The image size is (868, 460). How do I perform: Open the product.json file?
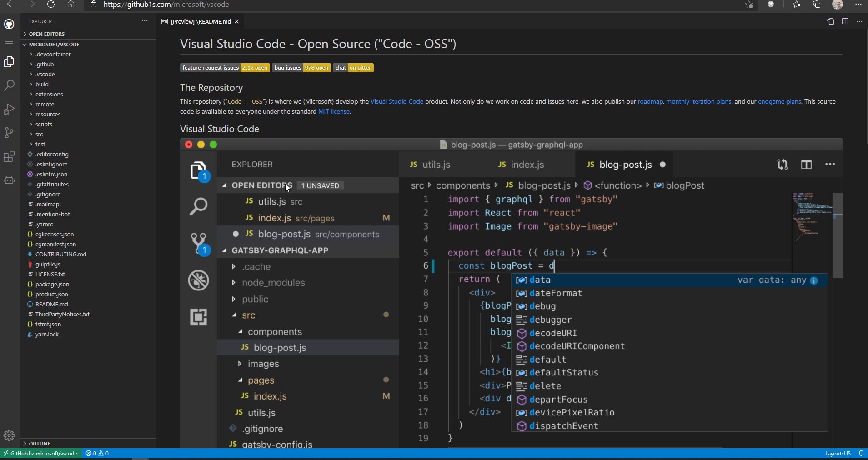pos(89,295)
